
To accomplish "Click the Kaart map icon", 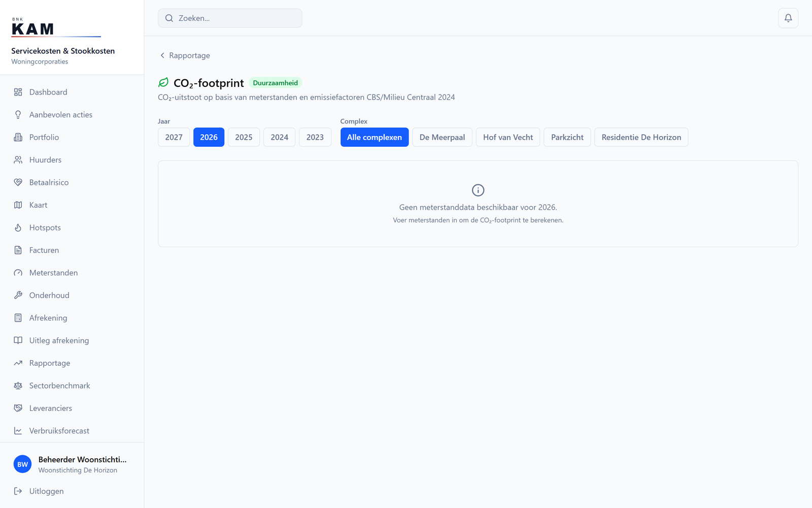I will (18, 205).
